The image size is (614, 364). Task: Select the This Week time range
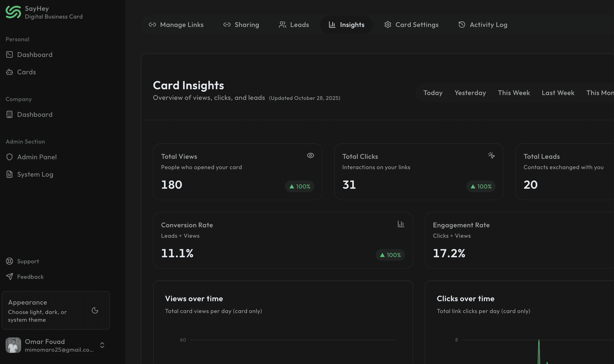[514, 93]
